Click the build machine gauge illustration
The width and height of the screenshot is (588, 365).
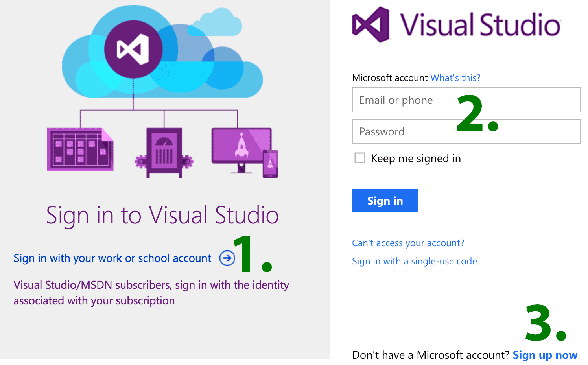[x=164, y=153]
